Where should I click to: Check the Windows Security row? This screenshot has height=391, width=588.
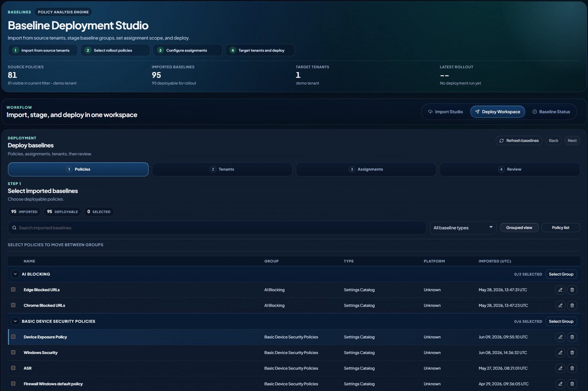pyautogui.click(x=13, y=352)
